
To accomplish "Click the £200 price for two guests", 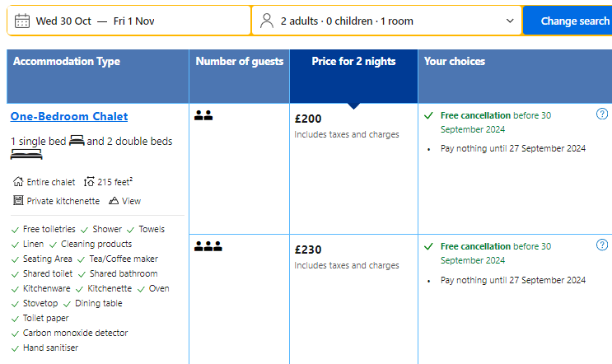I will [308, 119].
